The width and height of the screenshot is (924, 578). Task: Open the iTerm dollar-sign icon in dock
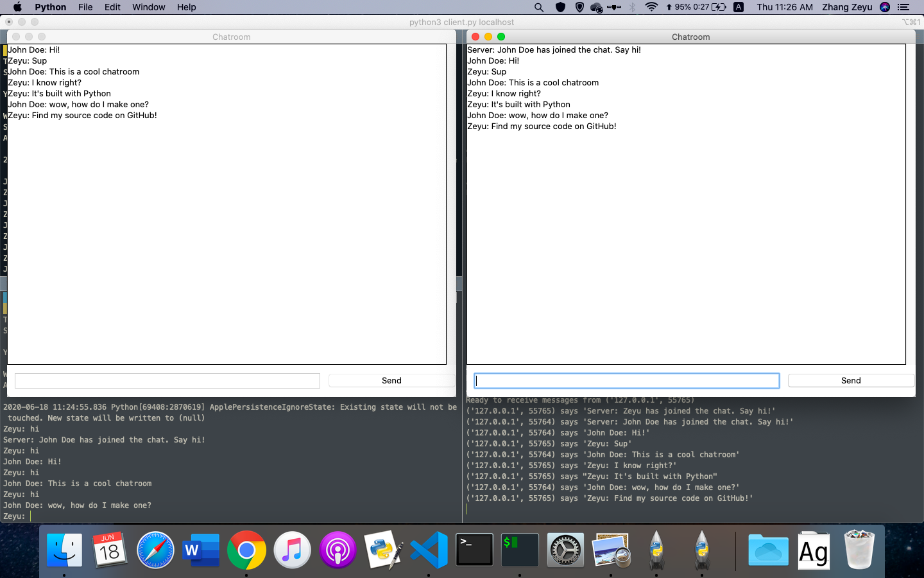click(x=520, y=550)
